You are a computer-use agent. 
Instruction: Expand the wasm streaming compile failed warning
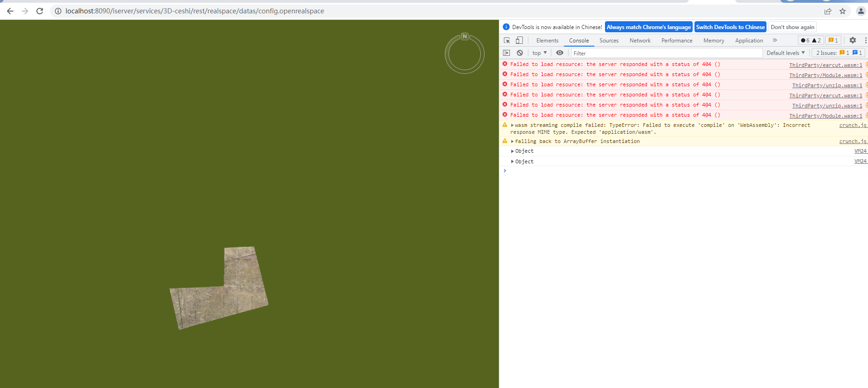point(512,125)
